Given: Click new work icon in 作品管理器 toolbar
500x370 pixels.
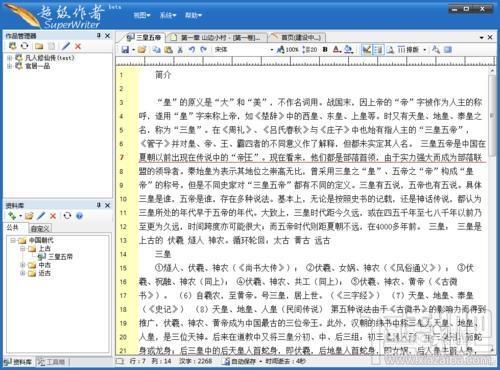Looking at the screenshot, I should tap(13, 46).
